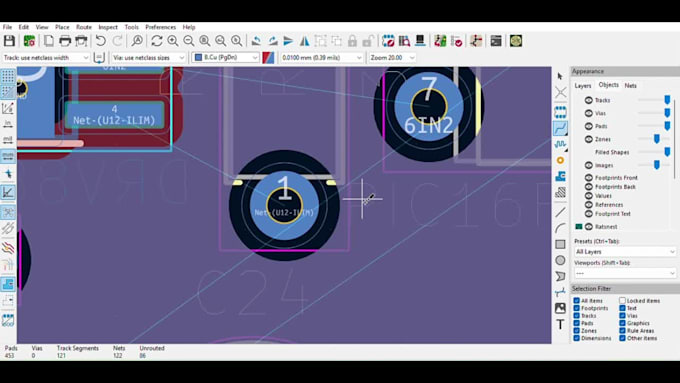Click the Plot icon
680x383 pixels.
pyautogui.click(x=81, y=41)
